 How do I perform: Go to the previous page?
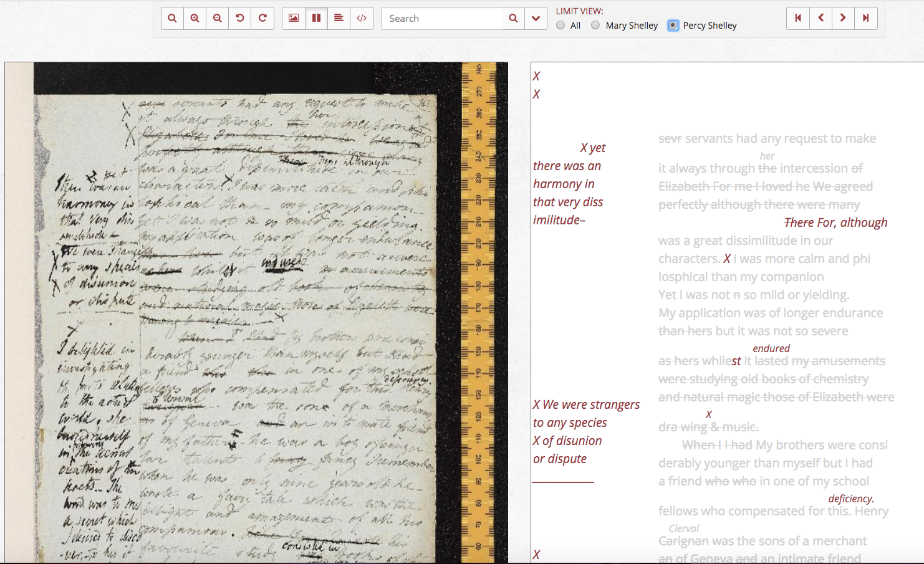point(821,18)
